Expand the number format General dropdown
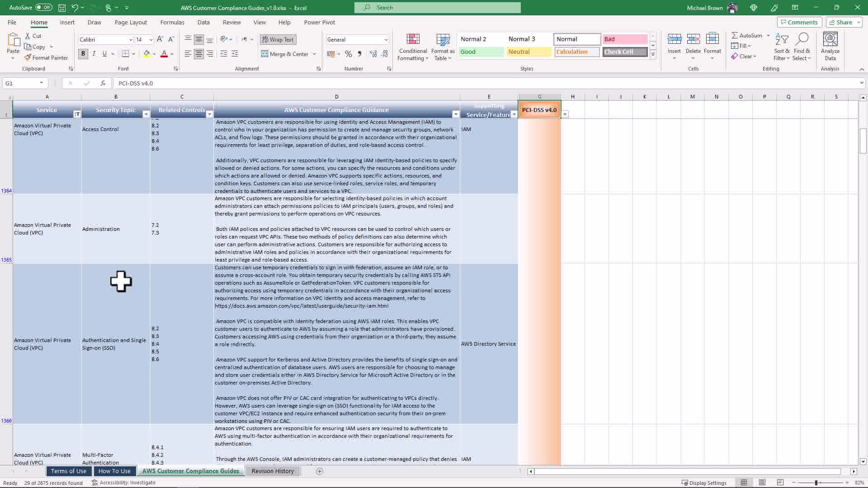 (386, 40)
